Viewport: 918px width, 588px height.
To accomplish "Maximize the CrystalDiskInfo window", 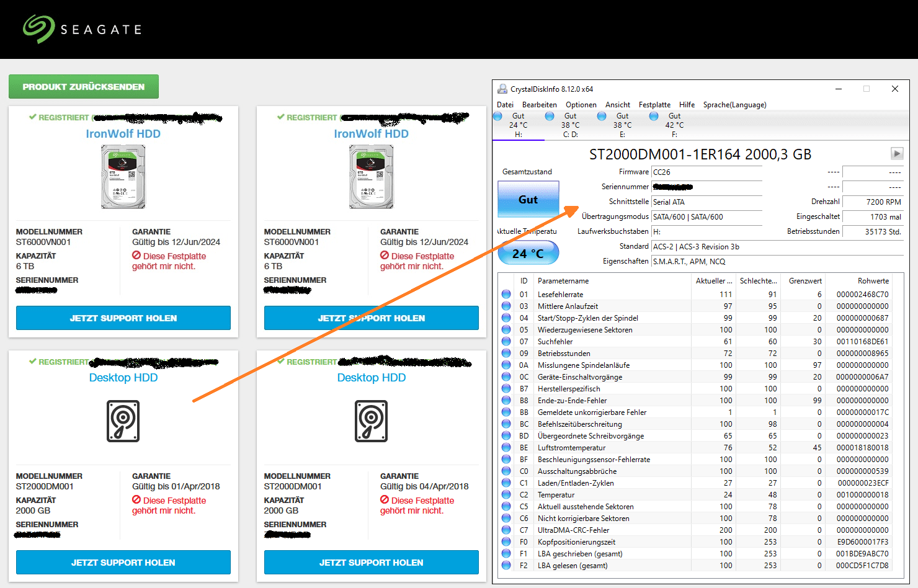I will pyautogui.click(x=867, y=89).
